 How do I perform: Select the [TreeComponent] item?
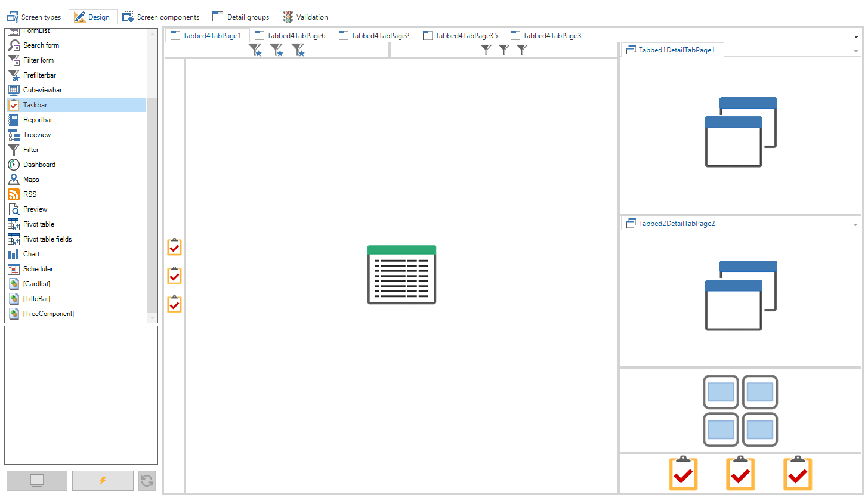tap(76, 314)
